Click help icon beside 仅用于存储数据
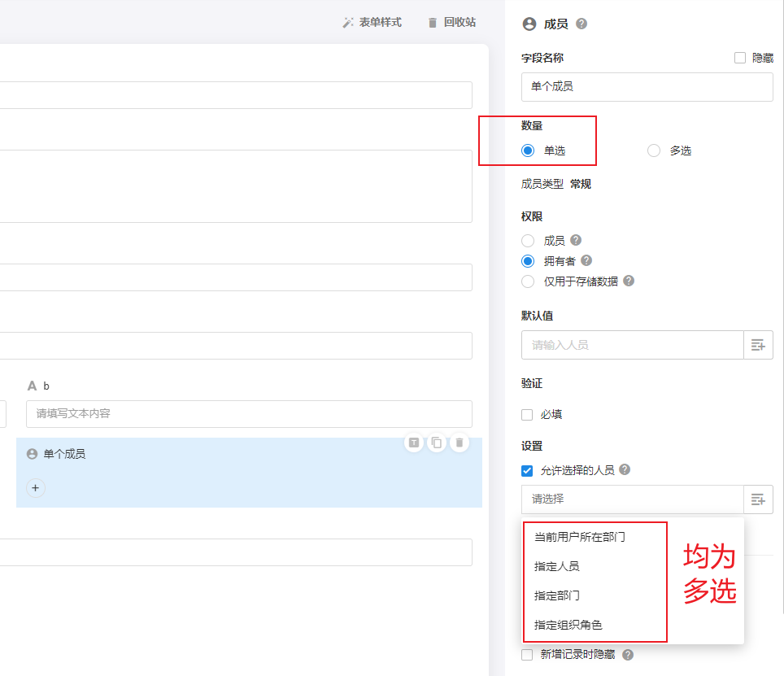The width and height of the screenshot is (784, 676). [x=629, y=281]
